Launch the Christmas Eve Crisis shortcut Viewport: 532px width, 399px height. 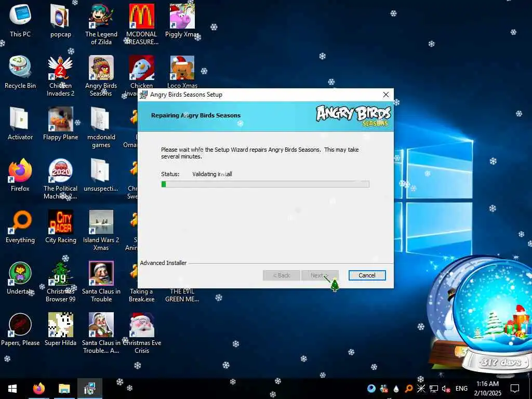(141, 333)
